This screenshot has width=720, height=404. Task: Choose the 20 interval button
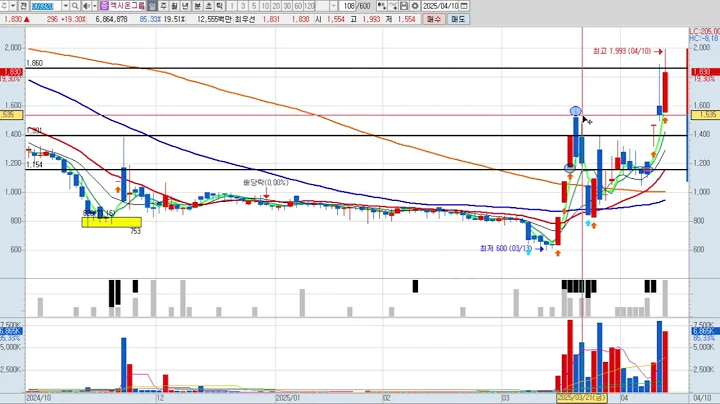(x=276, y=6)
